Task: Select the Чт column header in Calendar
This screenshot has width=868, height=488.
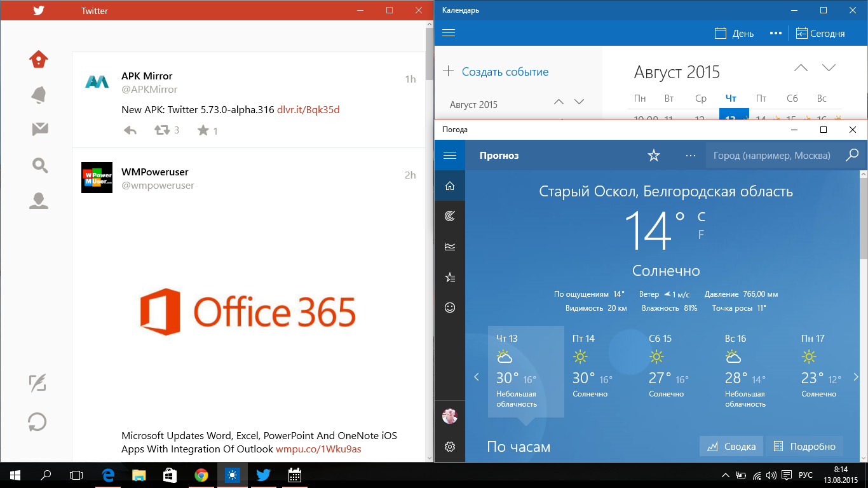Action: (731, 98)
